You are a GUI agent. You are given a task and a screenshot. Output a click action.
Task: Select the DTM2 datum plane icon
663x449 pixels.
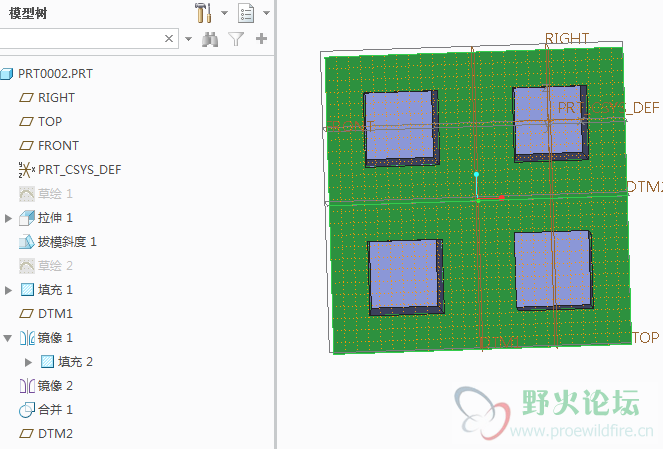tap(26, 434)
